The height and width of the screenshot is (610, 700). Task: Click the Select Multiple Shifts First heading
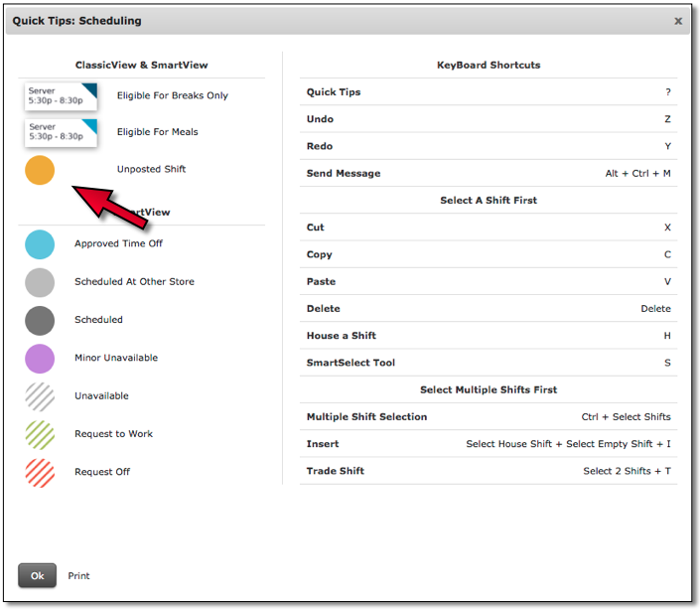pyautogui.click(x=489, y=389)
